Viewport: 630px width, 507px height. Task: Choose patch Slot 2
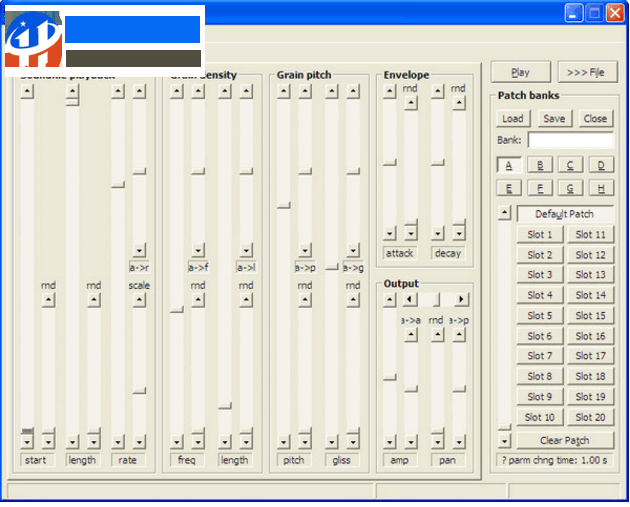coord(540,255)
